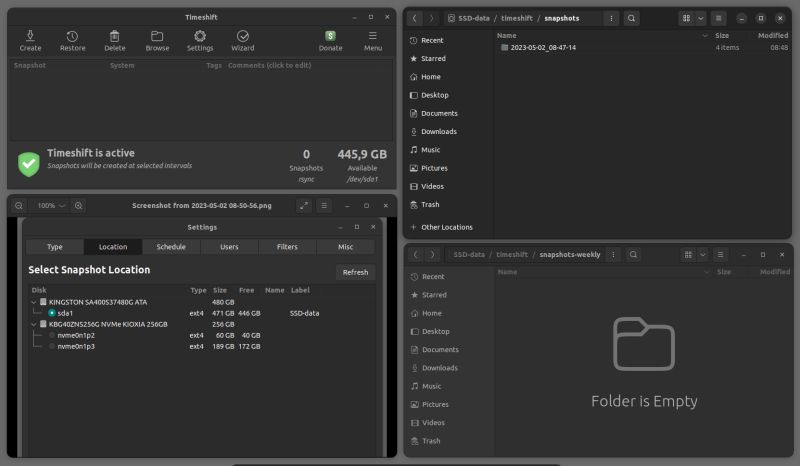Switch to the Type tab in Settings
Screen dimensions: 800x466
click(x=55, y=247)
